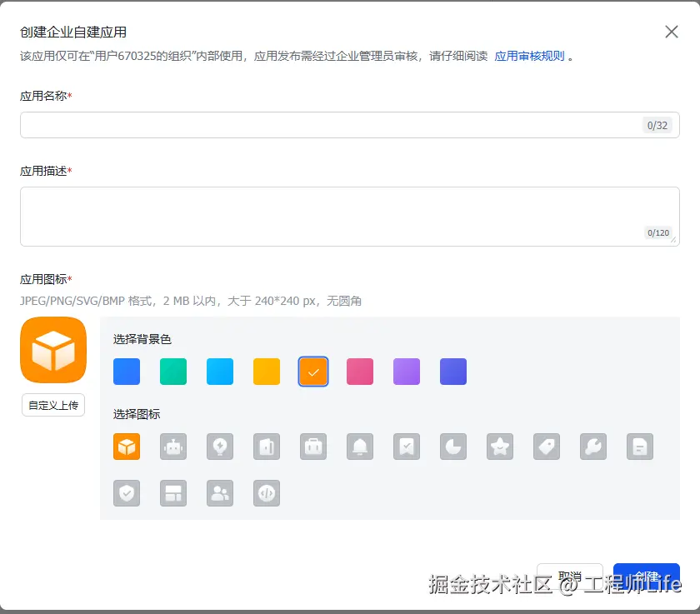Screen dimensions: 700x614
Task: Select the cube box app icon
Action: point(127,447)
